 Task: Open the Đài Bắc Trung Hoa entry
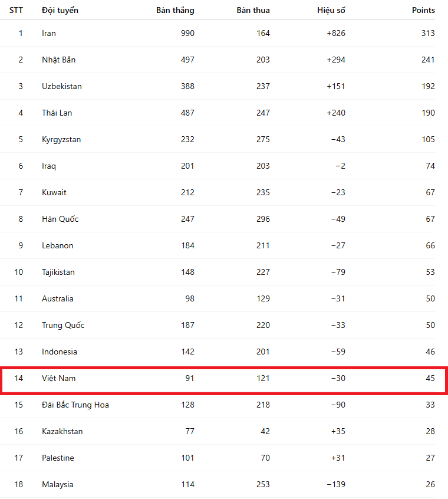coord(75,405)
